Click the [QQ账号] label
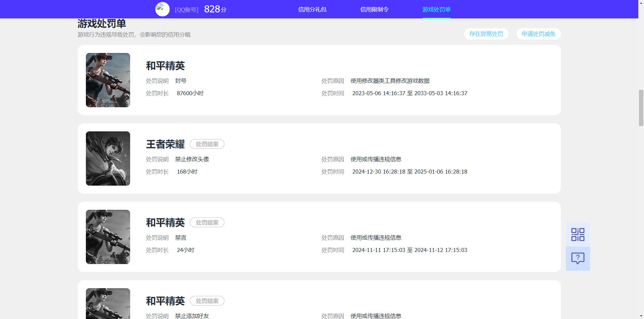Viewport: 644px width, 319px height. point(186,10)
